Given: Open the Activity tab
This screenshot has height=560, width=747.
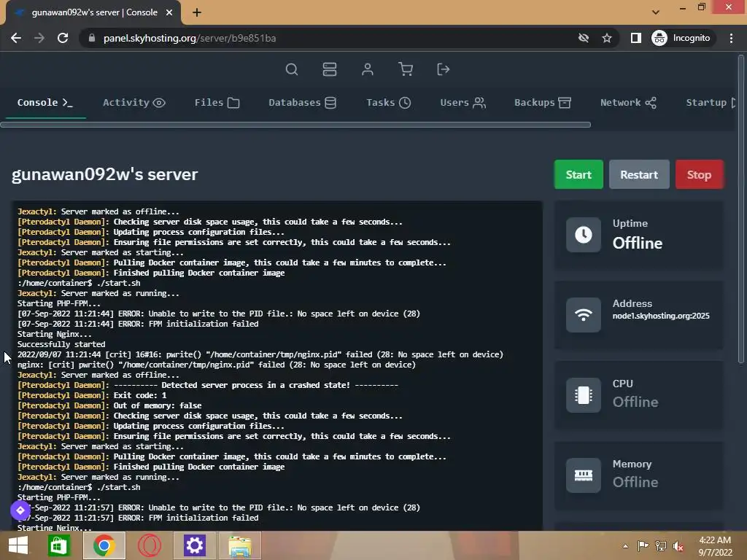Looking at the screenshot, I should tap(134, 102).
